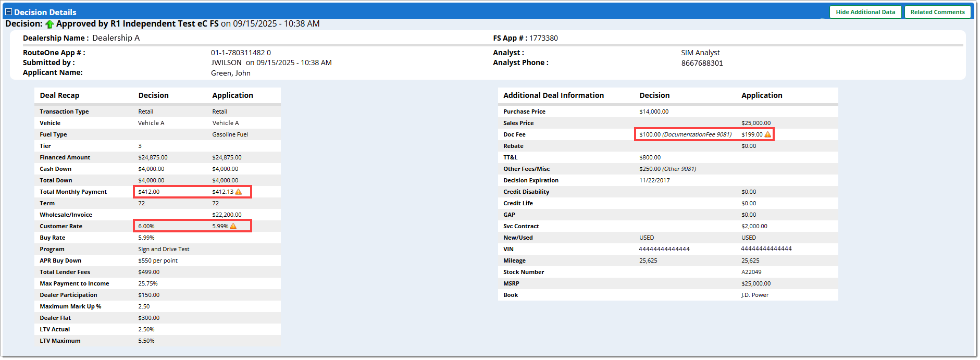
Task: Click the Doc Fee decision amount $100.00
Action: 650,134
